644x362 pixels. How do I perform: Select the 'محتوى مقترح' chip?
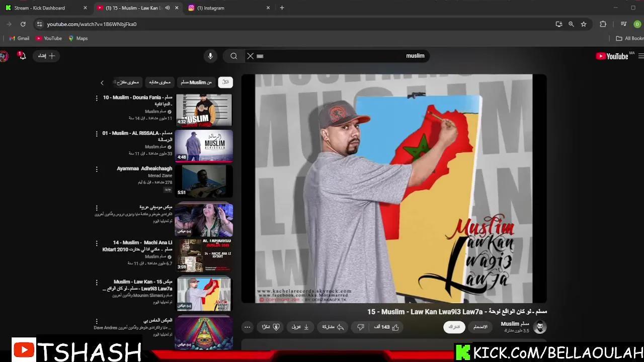click(128, 82)
